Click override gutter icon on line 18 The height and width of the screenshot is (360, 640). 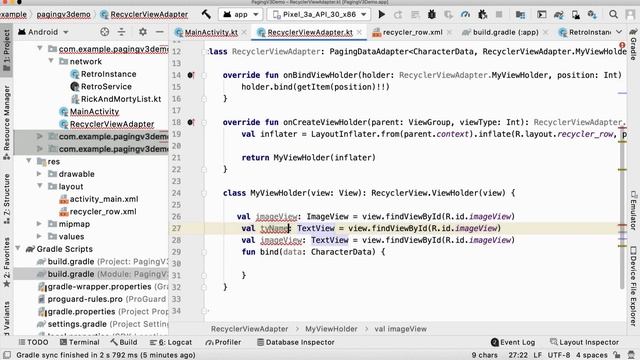pyautogui.click(x=191, y=122)
